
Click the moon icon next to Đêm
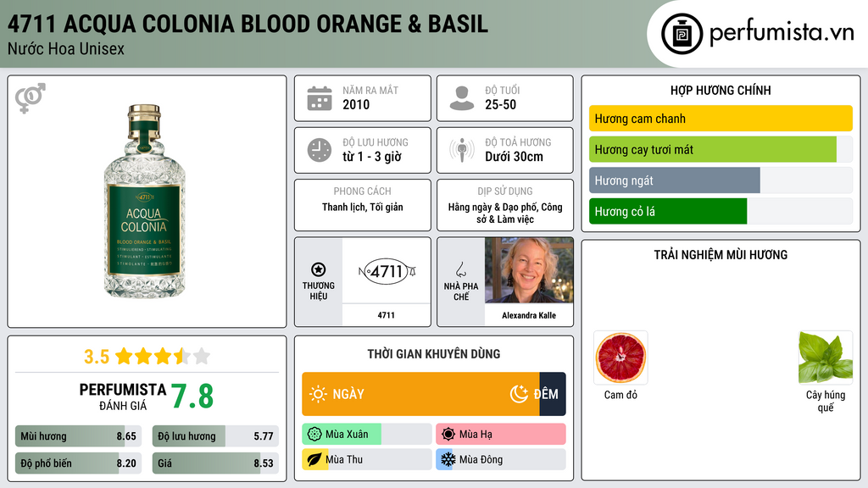coord(519,394)
